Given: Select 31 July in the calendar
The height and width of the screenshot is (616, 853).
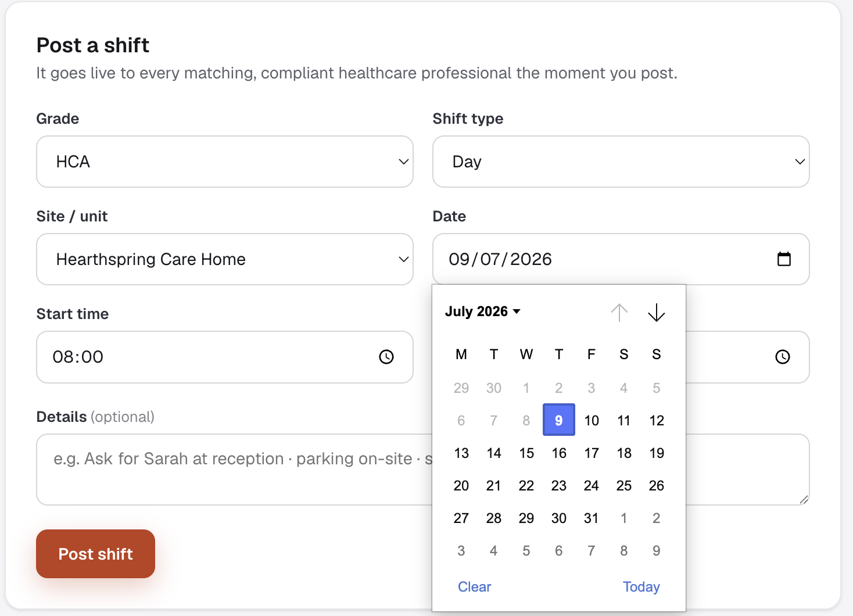Looking at the screenshot, I should pos(592,518).
